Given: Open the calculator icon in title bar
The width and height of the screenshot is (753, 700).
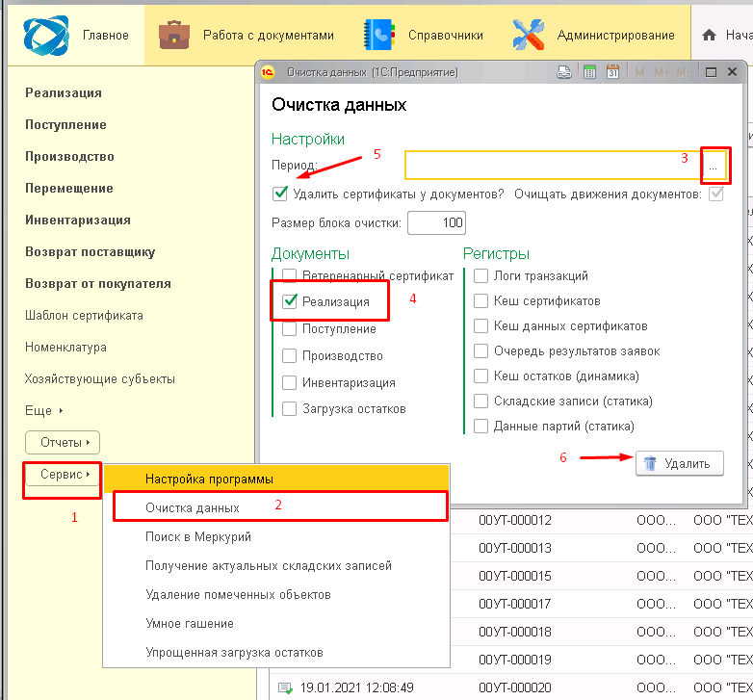Looking at the screenshot, I should coord(589,72).
